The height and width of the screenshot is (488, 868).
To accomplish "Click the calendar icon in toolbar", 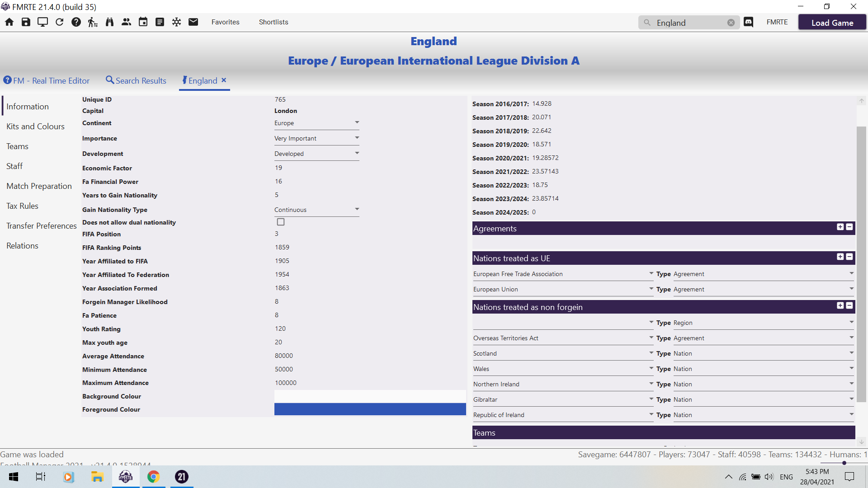I will point(143,22).
